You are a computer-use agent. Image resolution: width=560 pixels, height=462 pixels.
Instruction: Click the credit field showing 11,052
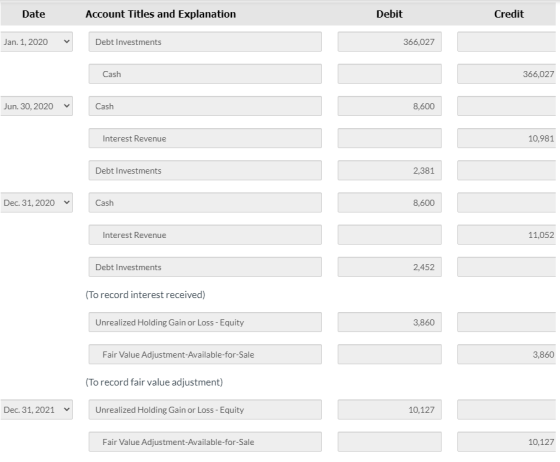click(x=506, y=235)
